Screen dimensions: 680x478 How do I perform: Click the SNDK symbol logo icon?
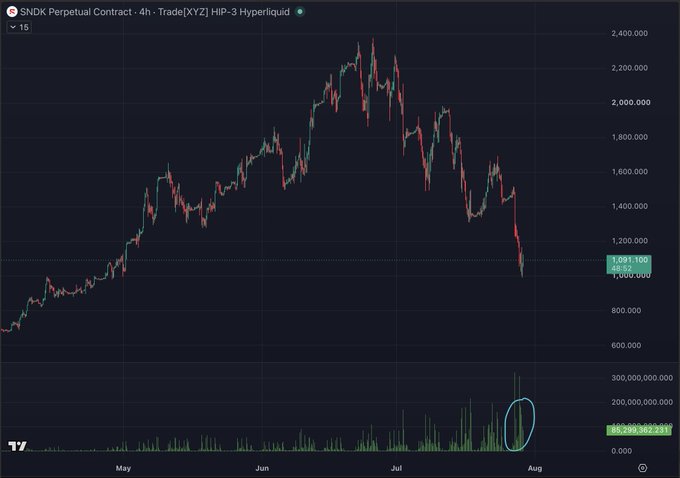12,12
